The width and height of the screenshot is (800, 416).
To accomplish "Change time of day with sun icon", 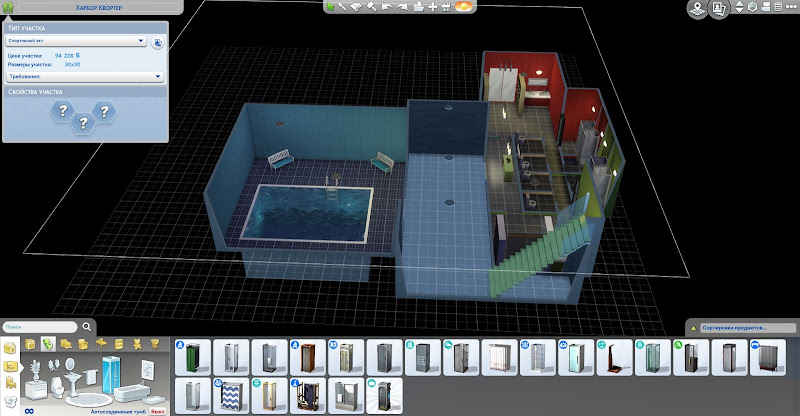I will [x=463, y=7].
